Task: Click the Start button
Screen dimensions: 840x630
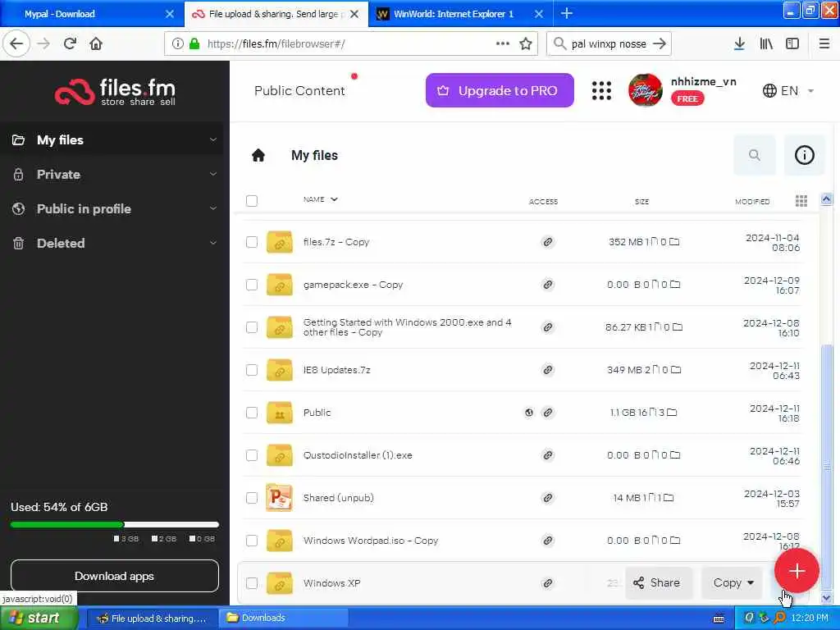Action: tap(39, 618)
